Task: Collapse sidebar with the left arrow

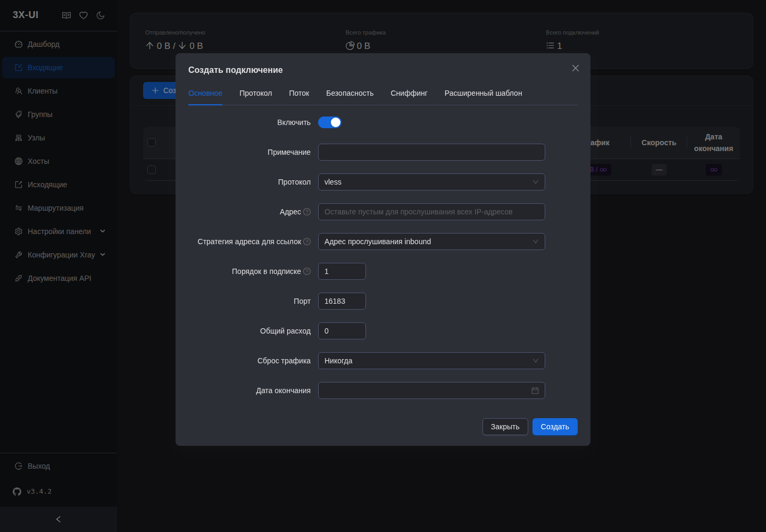Action: [59, 519]
